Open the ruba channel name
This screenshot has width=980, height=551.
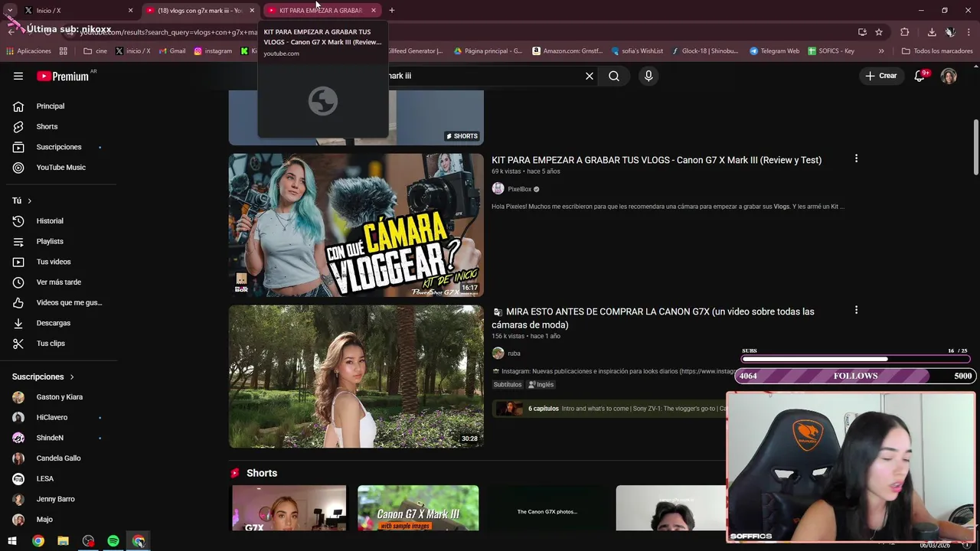(514, 354)
